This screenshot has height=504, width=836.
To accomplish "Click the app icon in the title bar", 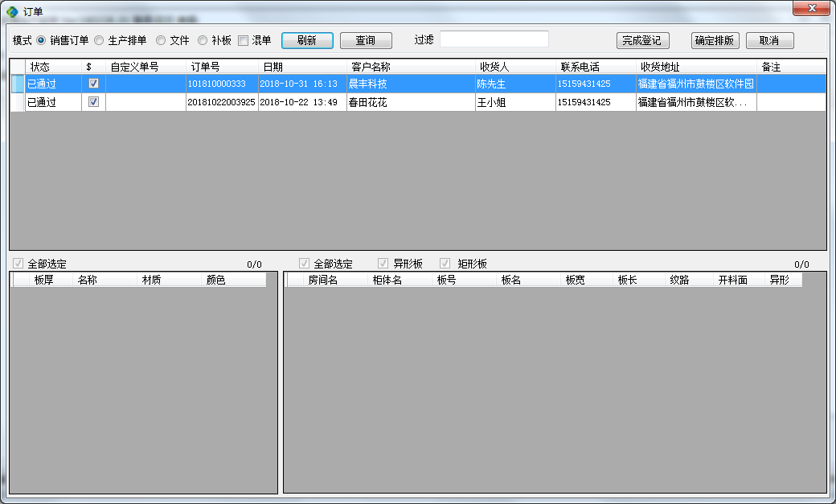I will pyautogui.click(x=12, y=11).
